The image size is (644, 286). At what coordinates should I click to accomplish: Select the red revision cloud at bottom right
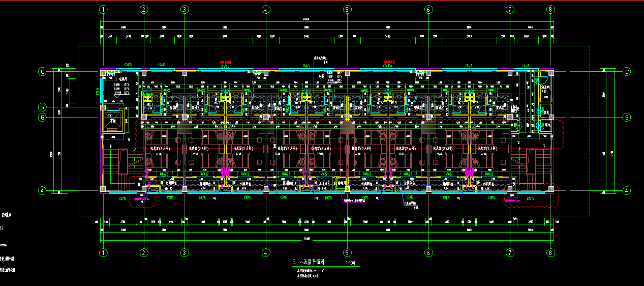(x=531, y=197)
